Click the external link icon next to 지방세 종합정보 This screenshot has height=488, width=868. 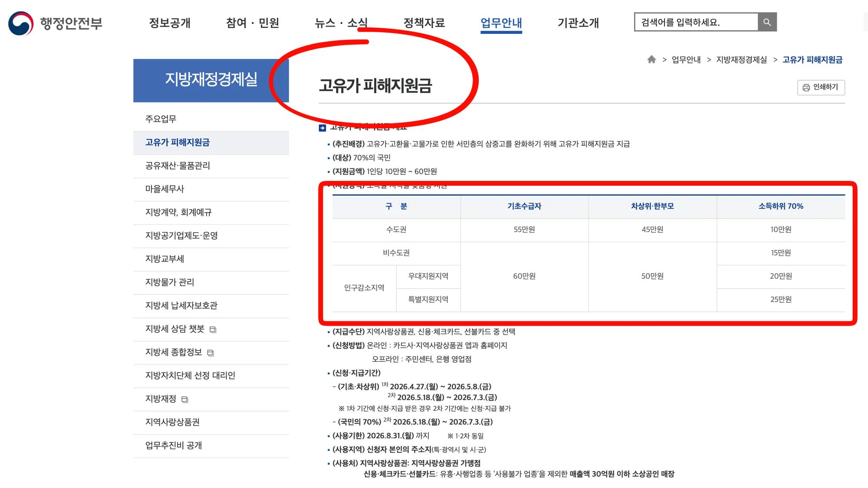210,353
